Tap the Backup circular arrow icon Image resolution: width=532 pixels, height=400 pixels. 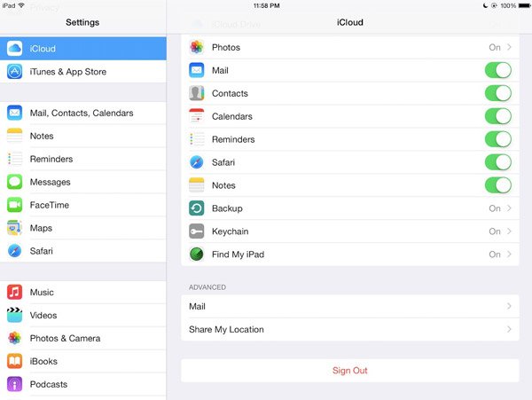coord(197,208)
